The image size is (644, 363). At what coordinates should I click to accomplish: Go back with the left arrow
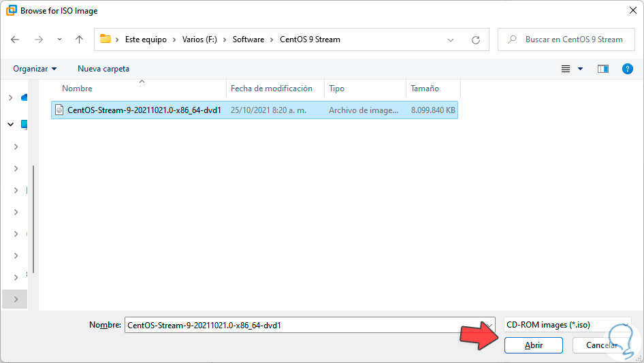pos(15,40)
